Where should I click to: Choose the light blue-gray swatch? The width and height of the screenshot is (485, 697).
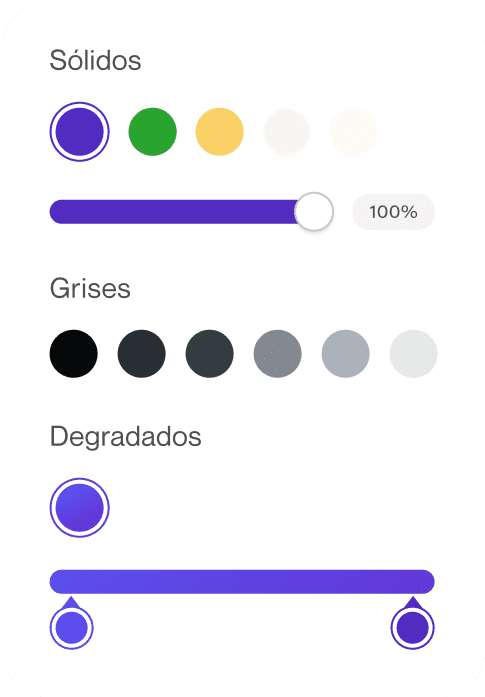point(345,354)
